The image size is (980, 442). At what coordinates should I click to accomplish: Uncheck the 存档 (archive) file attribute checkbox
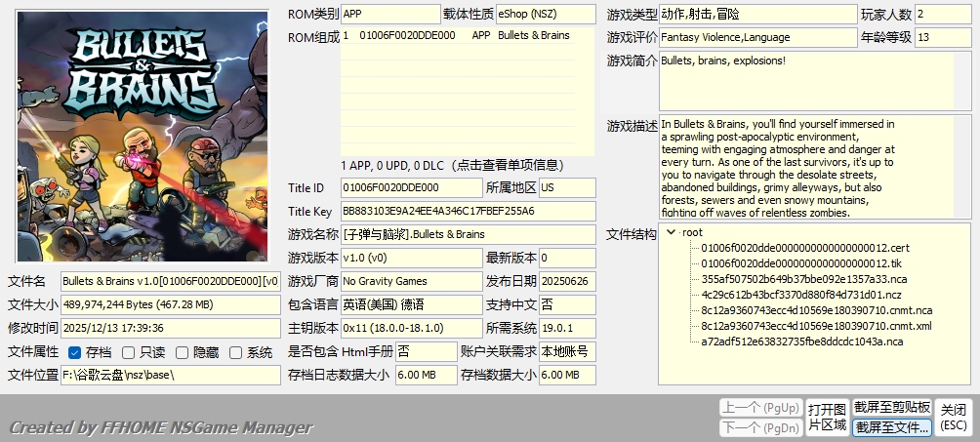[75, 352]
